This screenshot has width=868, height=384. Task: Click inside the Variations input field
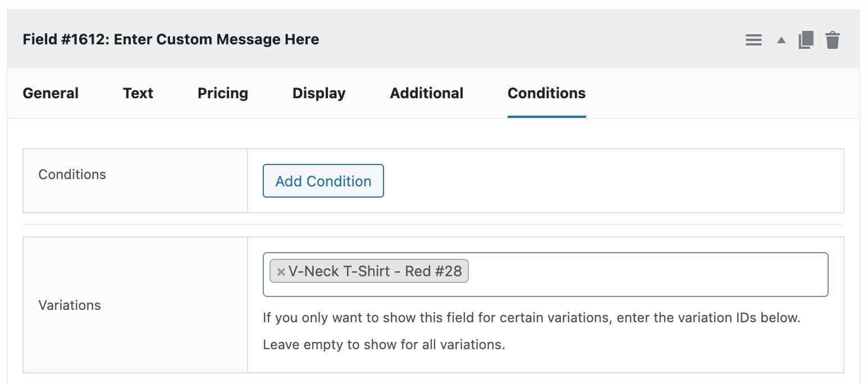618,274
